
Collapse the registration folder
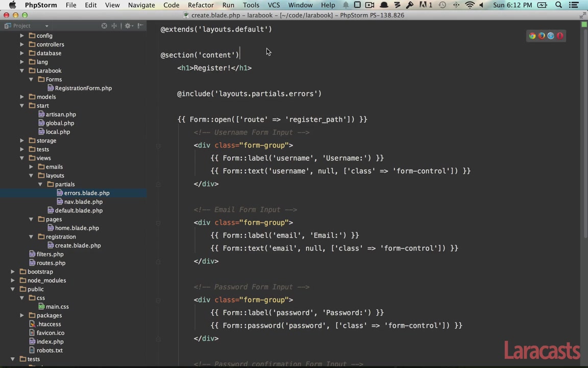click(x=31, y=237)
